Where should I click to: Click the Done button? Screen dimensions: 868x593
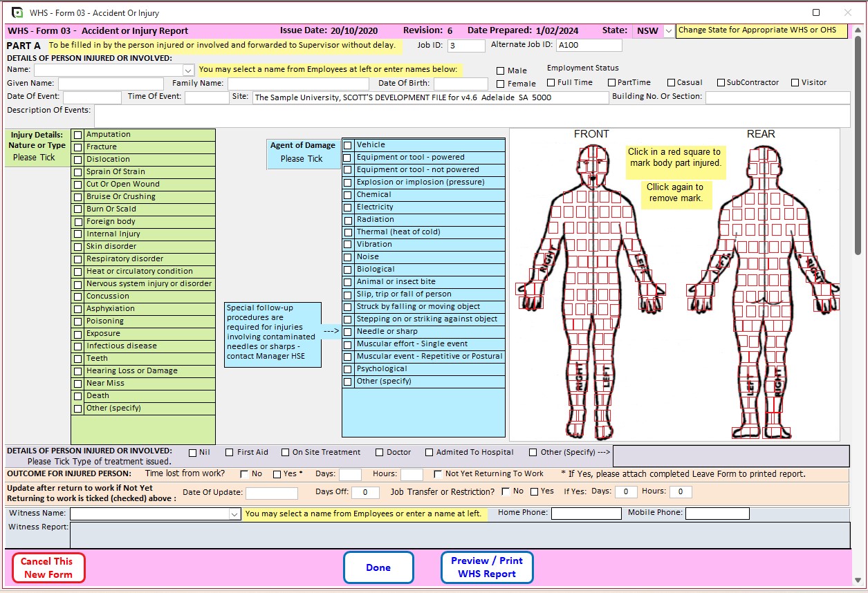tap(378, 567)
